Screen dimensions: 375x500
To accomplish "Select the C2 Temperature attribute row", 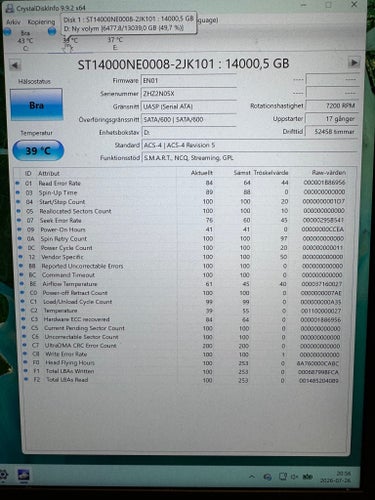I will (x=182, y=310).
